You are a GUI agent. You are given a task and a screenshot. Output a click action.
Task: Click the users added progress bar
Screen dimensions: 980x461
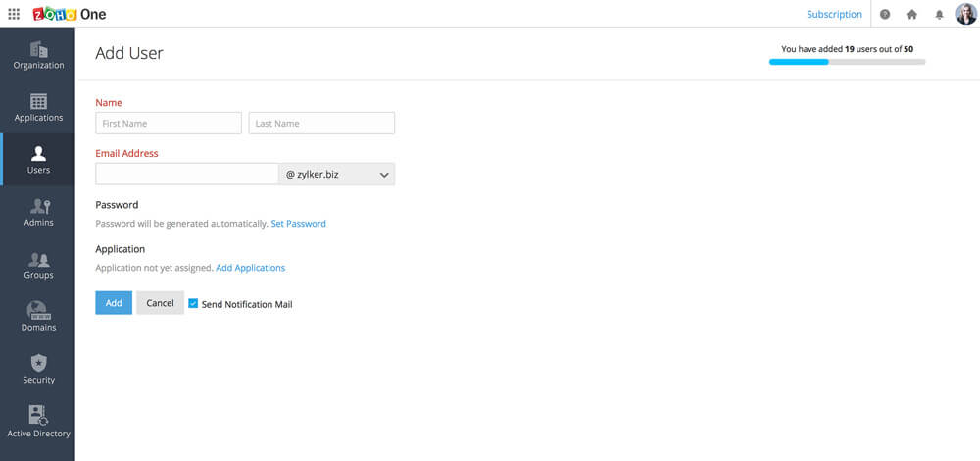click(x=847, y=62)
